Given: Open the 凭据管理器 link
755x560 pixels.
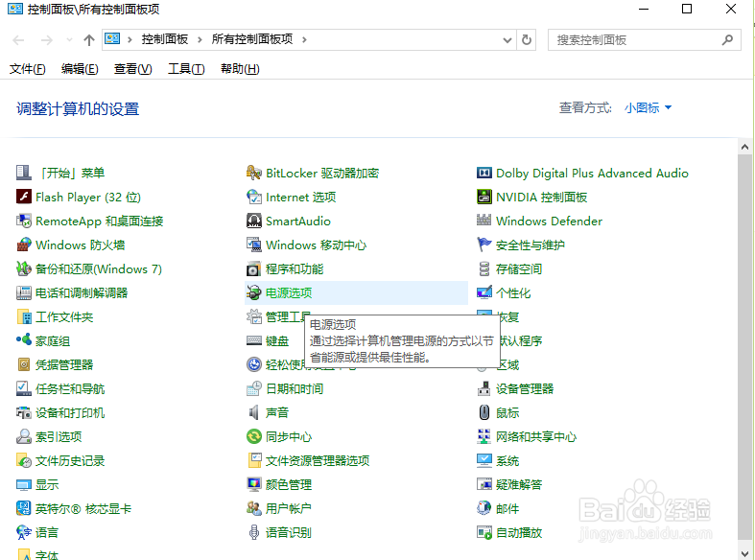Looking at the screenshot, I should pyautogui.click(x=64, y=365).
